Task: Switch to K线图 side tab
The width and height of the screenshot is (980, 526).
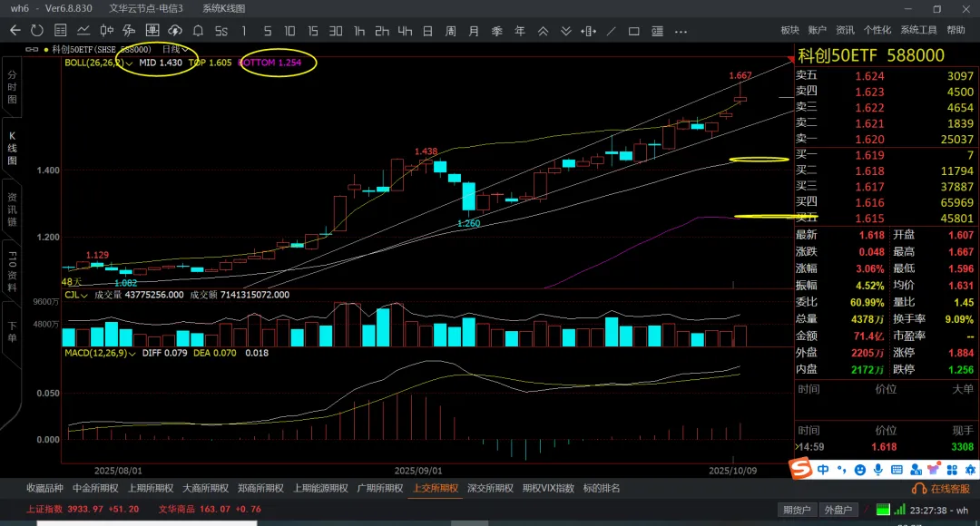Action: click(12, 148)
